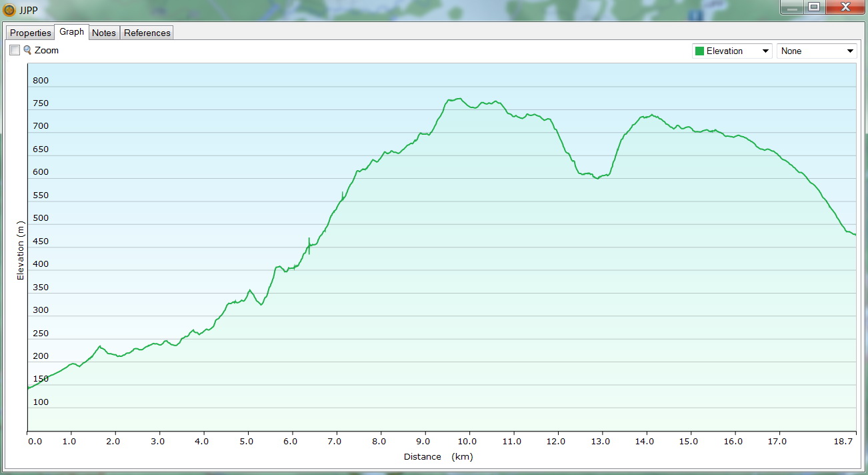This screenshot has width=868, height=475.
Task: Minimize the JJPP window
Action: 793,7
